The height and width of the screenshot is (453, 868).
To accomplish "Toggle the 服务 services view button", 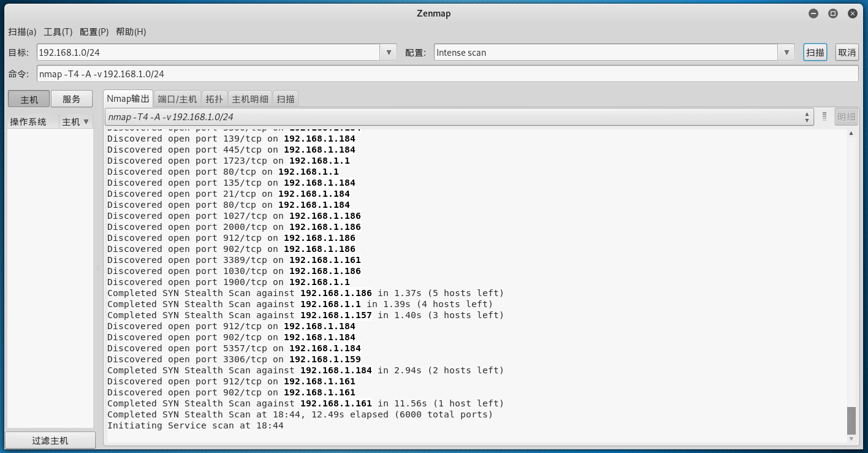I will [x=72, y=99].
